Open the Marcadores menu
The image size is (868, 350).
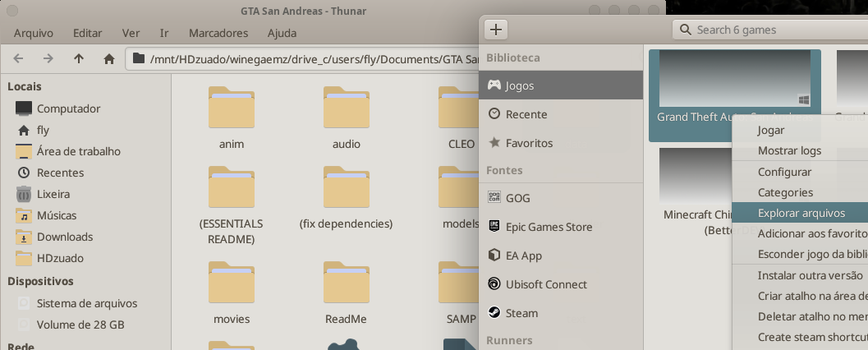[218, 33]
